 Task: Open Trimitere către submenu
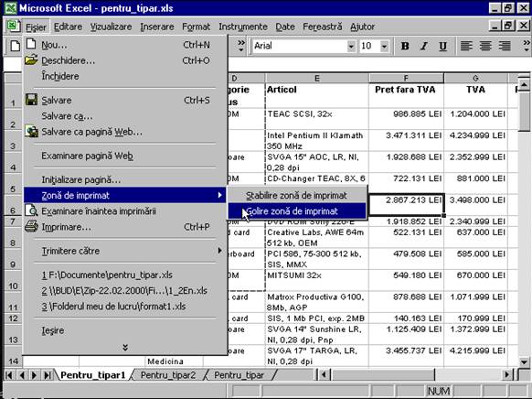pyautogui.click(x=125, y=251)
